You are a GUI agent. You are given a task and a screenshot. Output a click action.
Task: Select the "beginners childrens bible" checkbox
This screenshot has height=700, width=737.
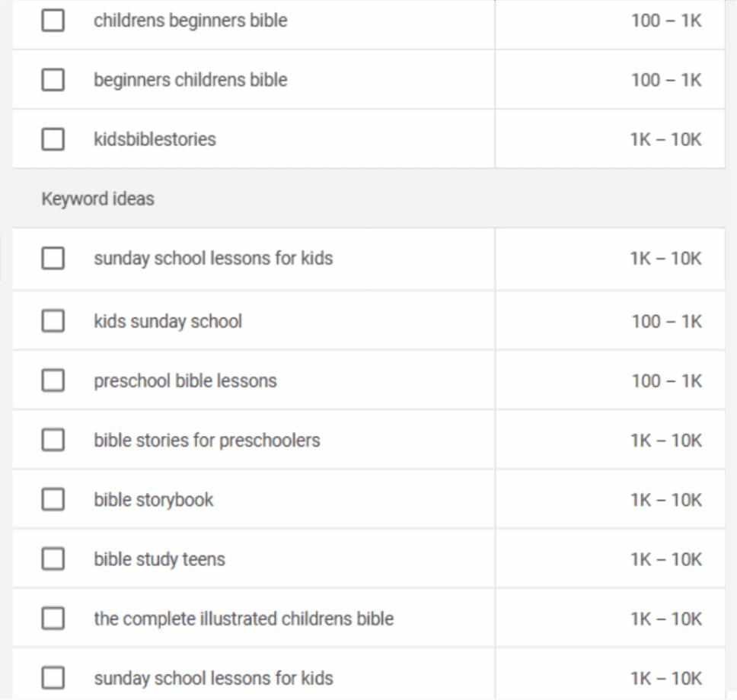click(53, 80)
